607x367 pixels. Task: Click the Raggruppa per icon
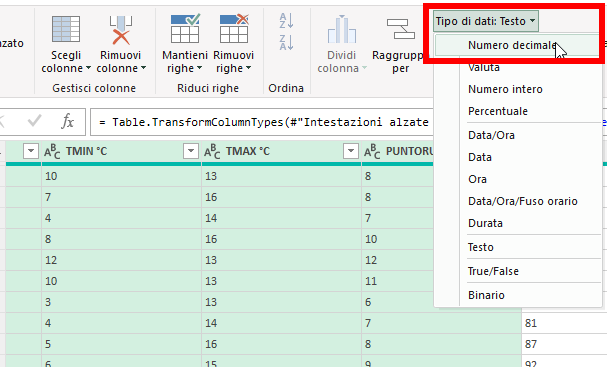click(x=400, y=29)
